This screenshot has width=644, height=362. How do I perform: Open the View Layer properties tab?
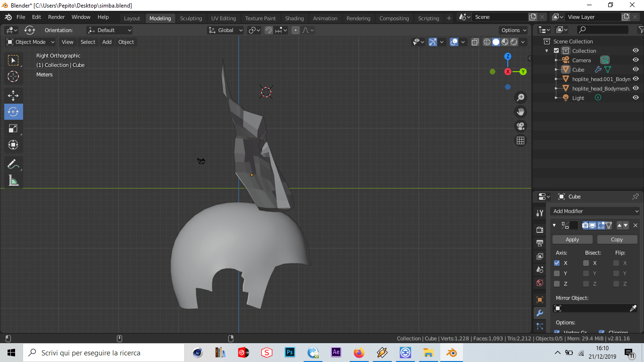(540, 256)
